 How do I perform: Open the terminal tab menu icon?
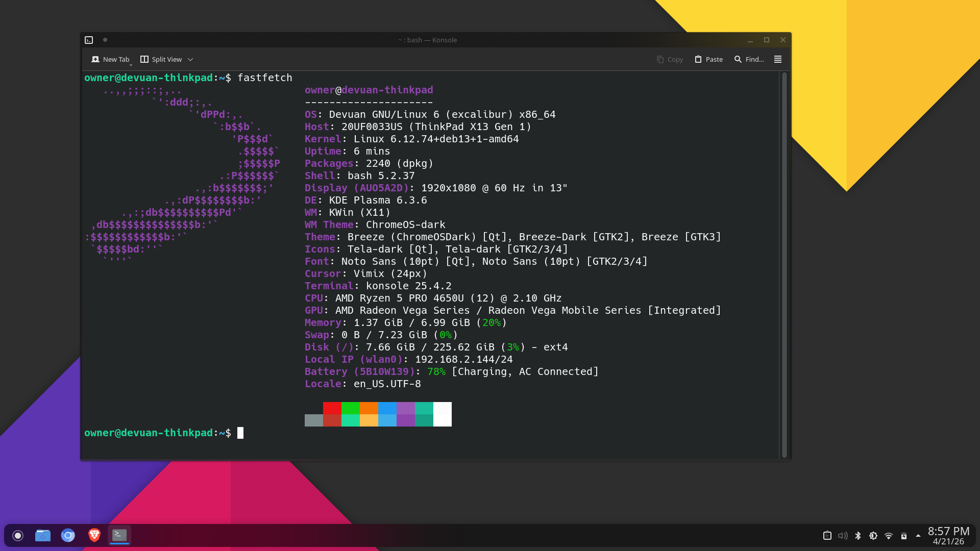pos(89,40)
